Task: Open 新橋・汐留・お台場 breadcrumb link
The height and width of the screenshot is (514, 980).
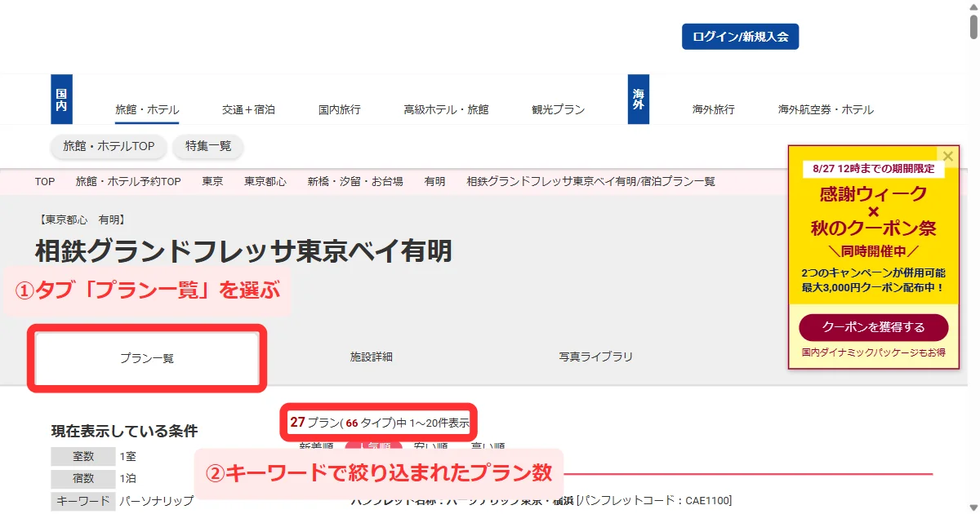Action: pyautogui.click(x=355, y=181)
